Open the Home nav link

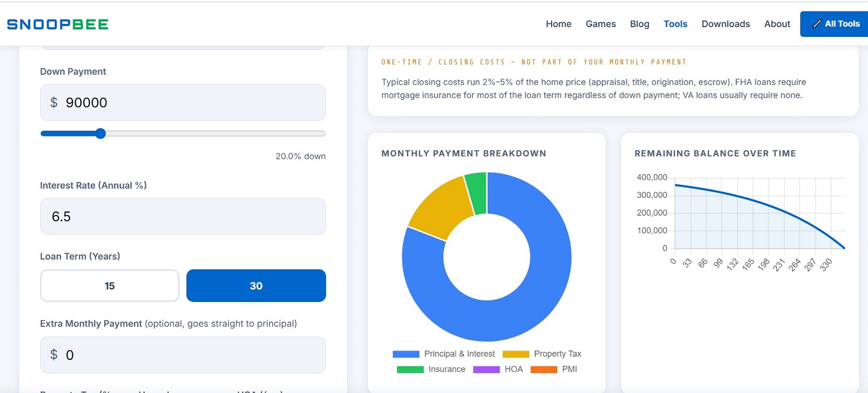pyautogui.click(x=558, y=24)
